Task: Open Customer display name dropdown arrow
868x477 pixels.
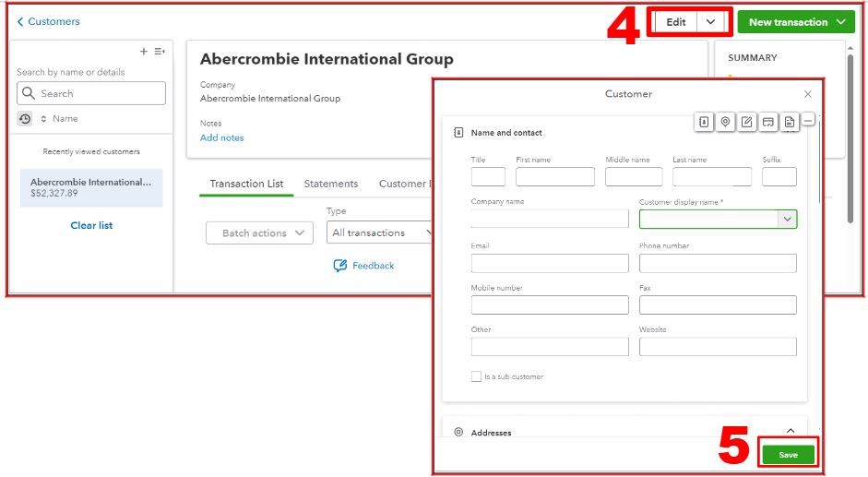Action: pyautogui.click(x=787, y=220)
